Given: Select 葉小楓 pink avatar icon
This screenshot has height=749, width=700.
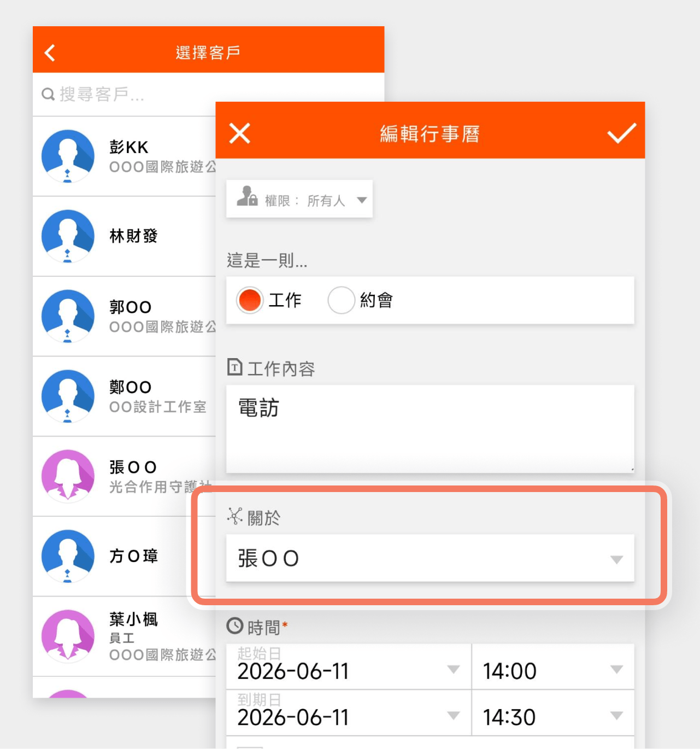Looking at the screenshot, I should 68,636.
